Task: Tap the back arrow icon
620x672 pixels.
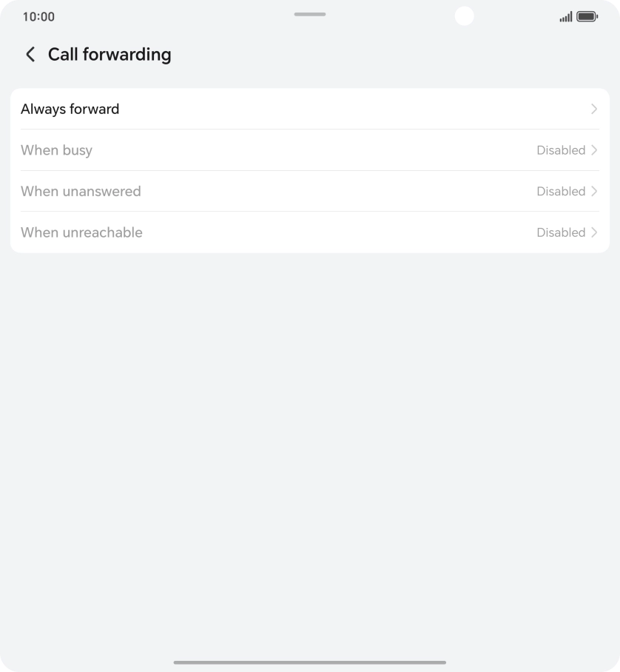Action: (30, 54)
